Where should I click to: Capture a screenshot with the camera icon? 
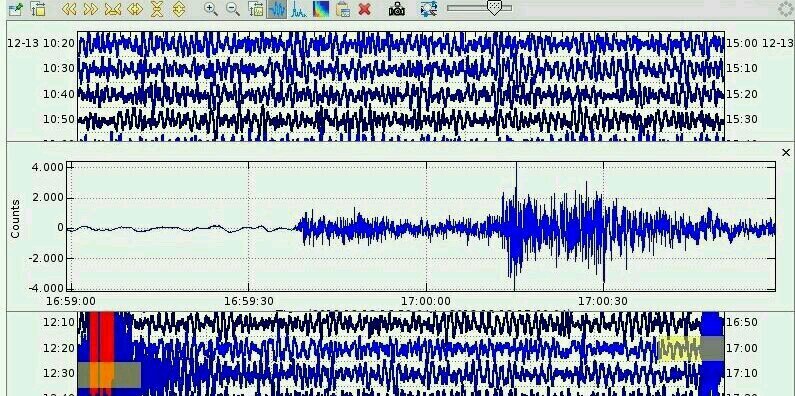pyautogui.click(x=397, y=9)
